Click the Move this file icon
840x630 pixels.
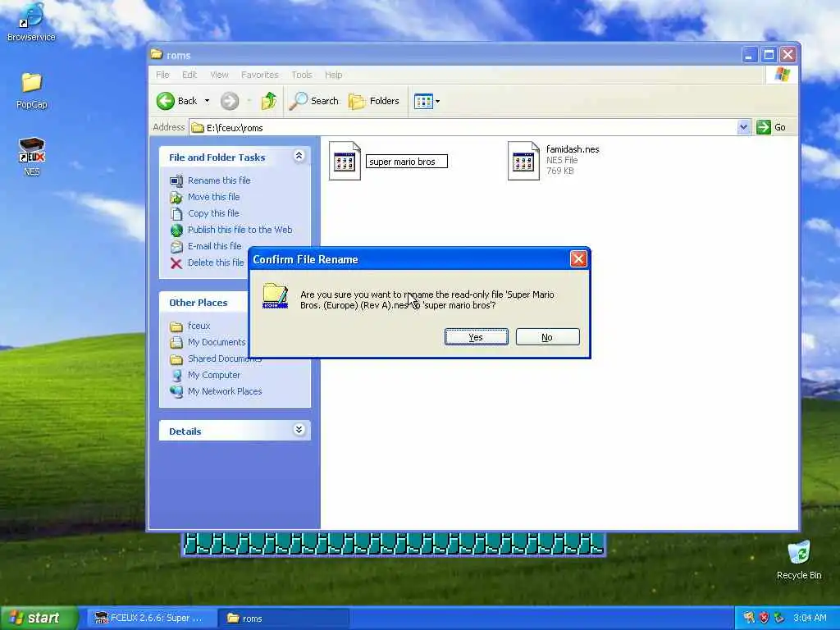click(x=176, y=197)
